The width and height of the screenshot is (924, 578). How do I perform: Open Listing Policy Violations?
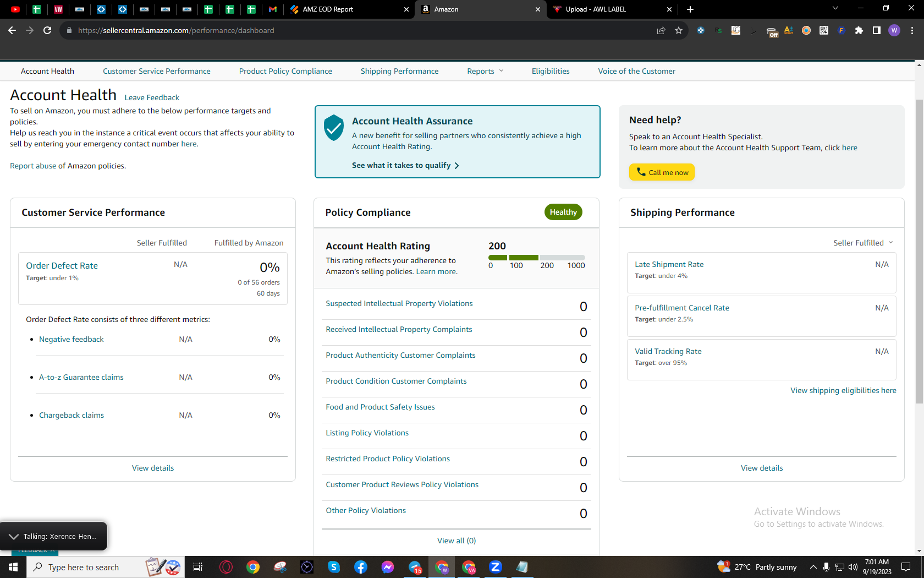[367, 433]
